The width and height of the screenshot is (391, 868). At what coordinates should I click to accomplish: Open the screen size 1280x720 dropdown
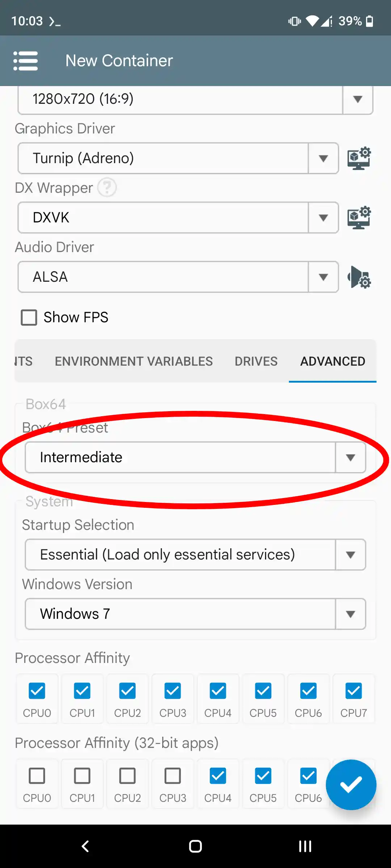point(195,99)
